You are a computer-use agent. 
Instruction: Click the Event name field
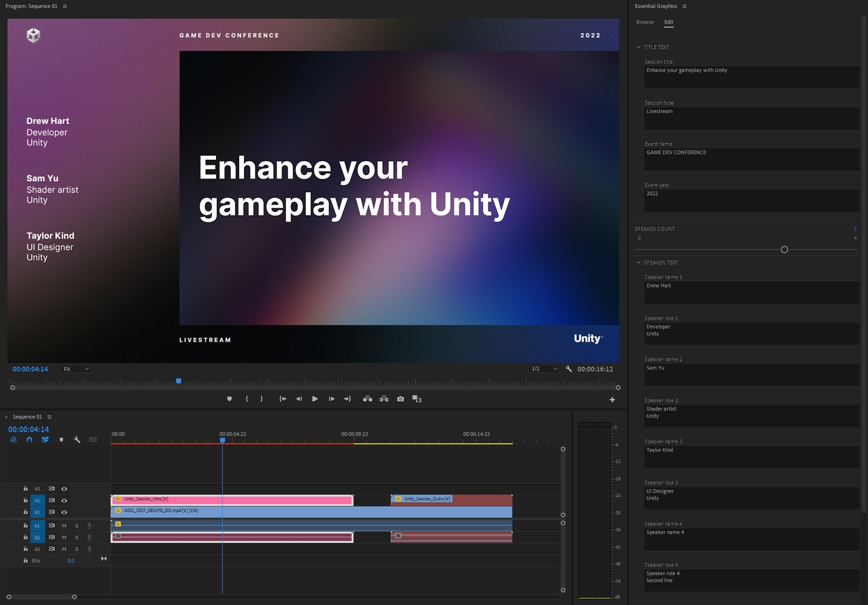[752, 159]
